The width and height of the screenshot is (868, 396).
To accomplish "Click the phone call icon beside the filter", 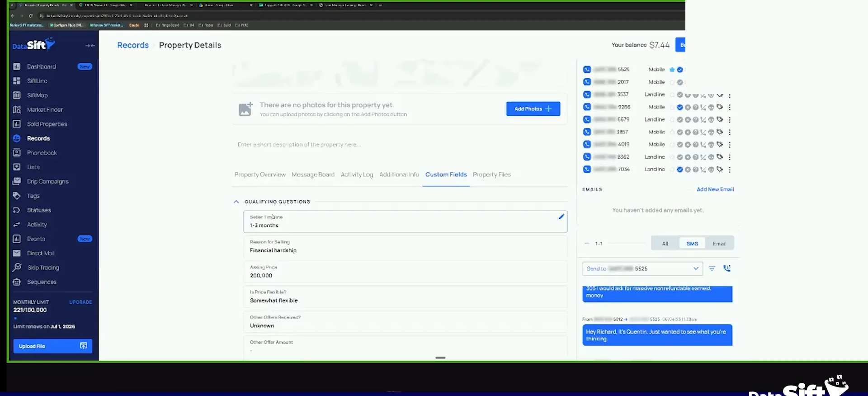I will coord(727,268).
